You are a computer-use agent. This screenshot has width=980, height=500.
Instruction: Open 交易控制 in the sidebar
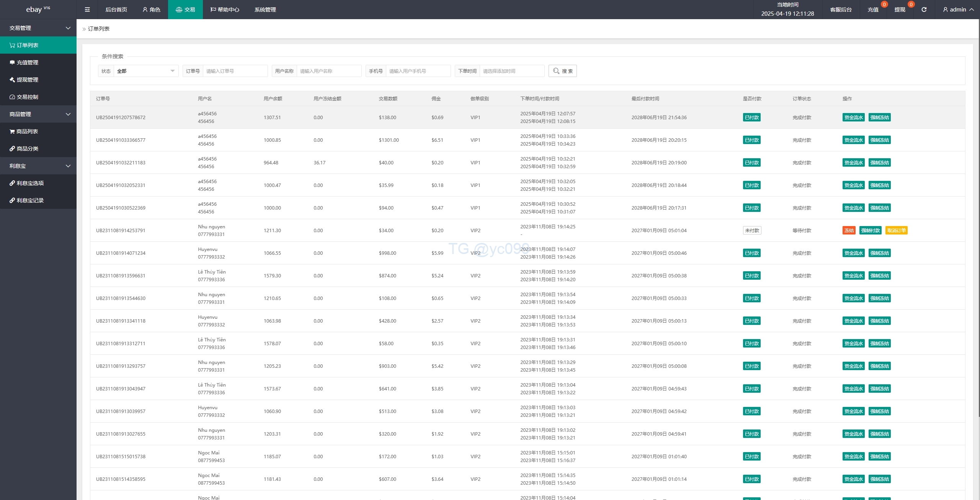(x=24, y=97)
